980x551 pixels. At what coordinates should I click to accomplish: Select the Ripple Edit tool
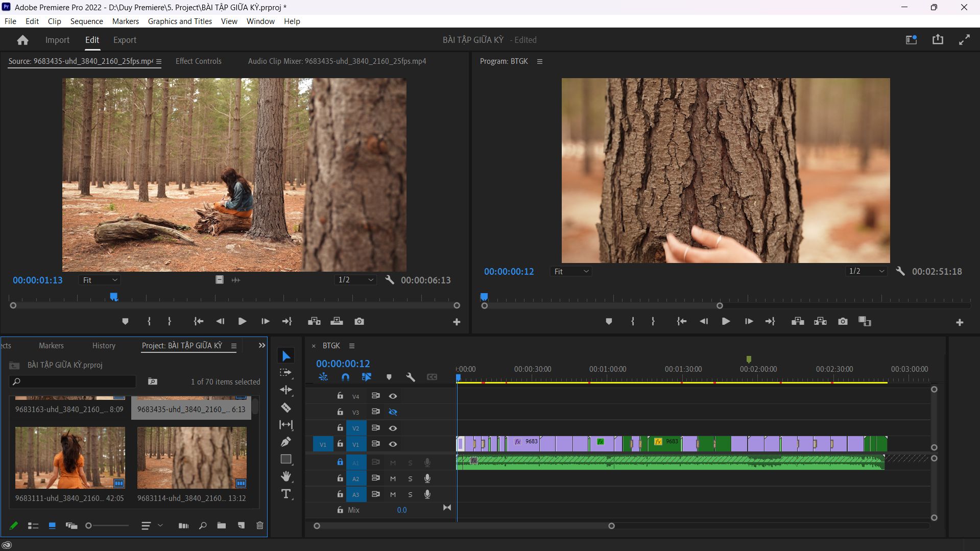pyautogui.click(x=286, y=390)
